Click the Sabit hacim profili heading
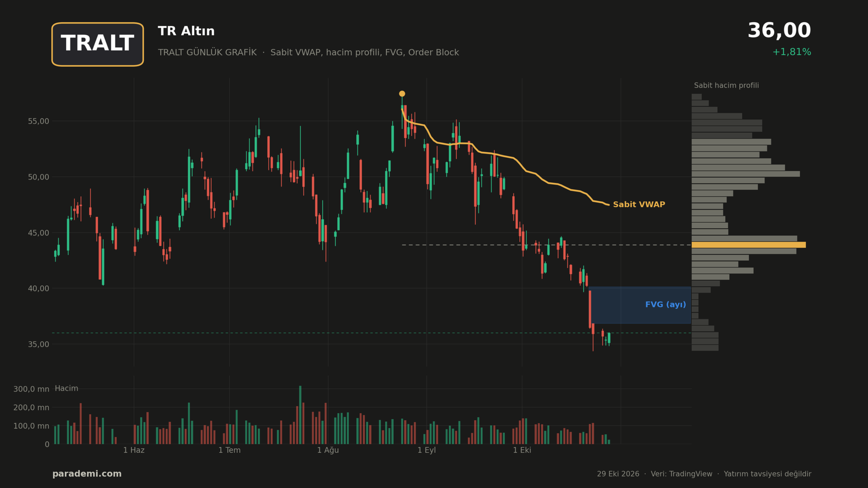868x488 pixels. (726, 86)
